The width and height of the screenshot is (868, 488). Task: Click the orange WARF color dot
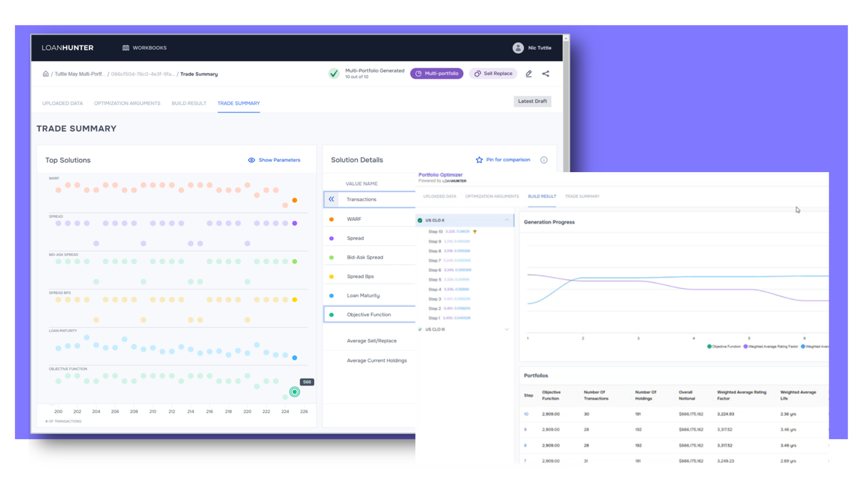point(331,219)
